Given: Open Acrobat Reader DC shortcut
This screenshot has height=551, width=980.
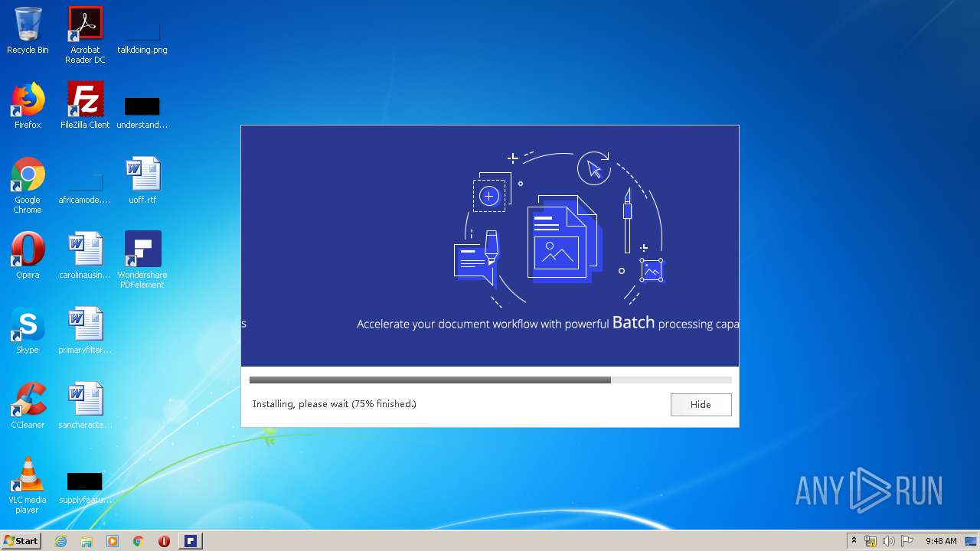Looking at the screenshot, I should coord(85,35).
